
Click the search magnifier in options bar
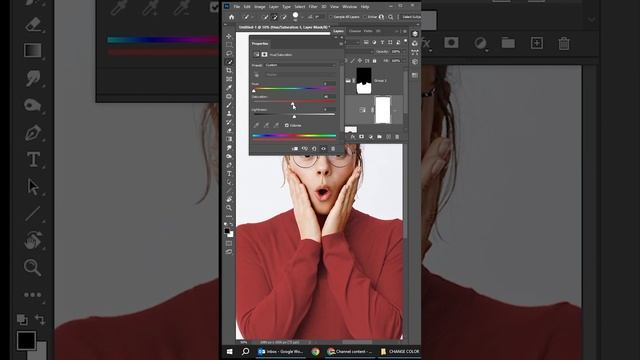point(391,17)
